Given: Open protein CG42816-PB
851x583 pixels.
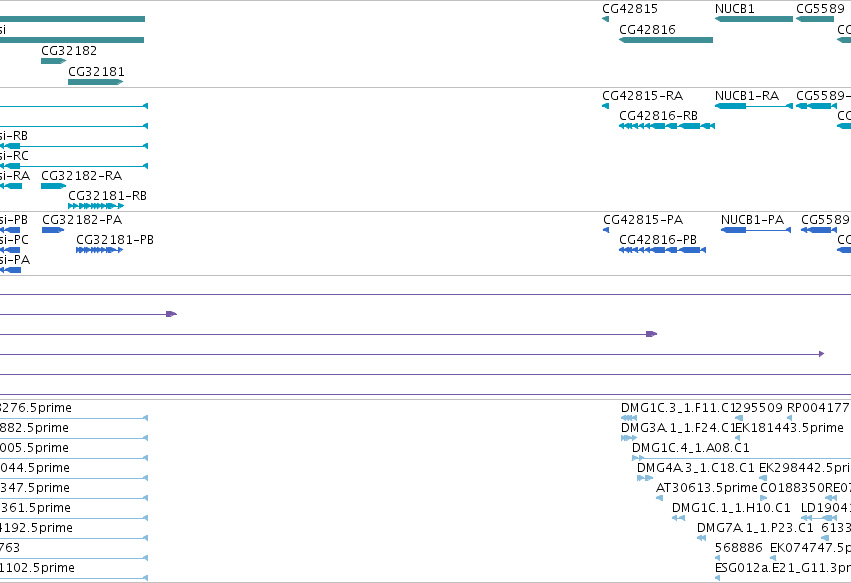Looking at the screenshot, I should pyautogui.click(x=658, y=240).
